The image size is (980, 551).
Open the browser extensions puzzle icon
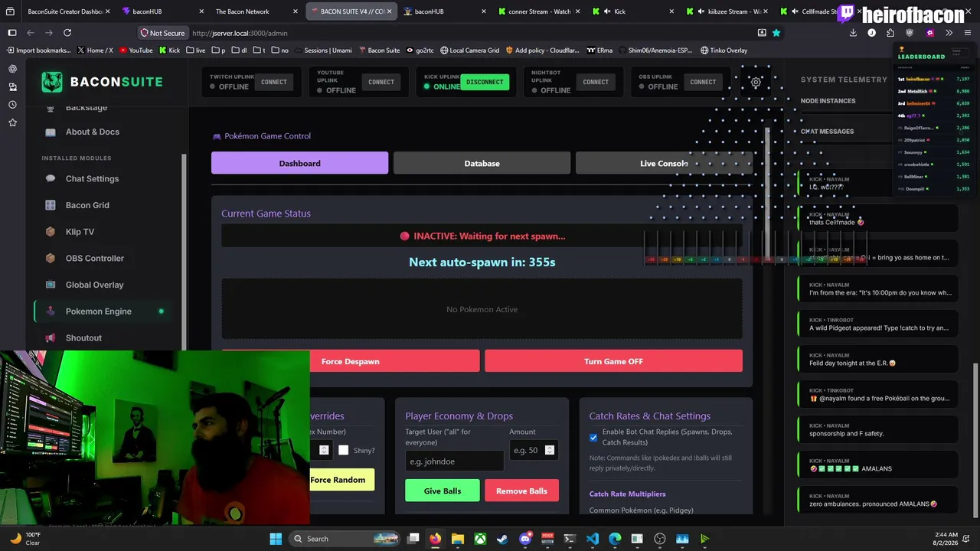point(890,33)
